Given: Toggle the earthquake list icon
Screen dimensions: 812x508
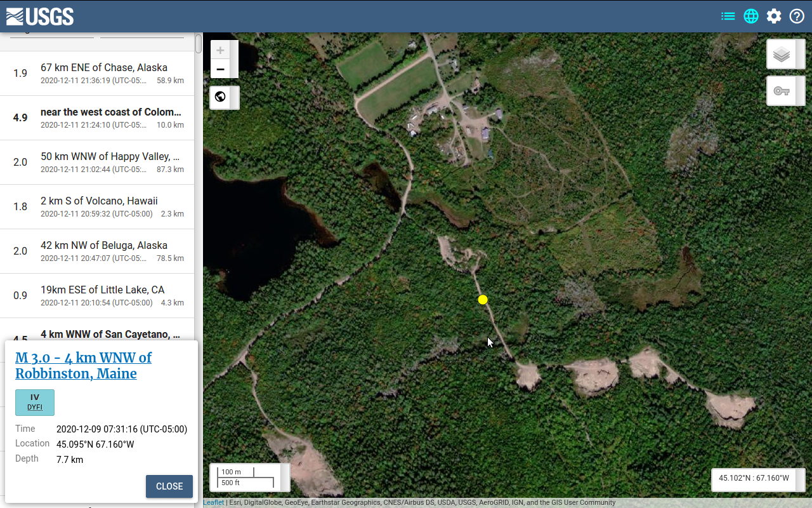Looking at the screenshot, I should point(728,17).
